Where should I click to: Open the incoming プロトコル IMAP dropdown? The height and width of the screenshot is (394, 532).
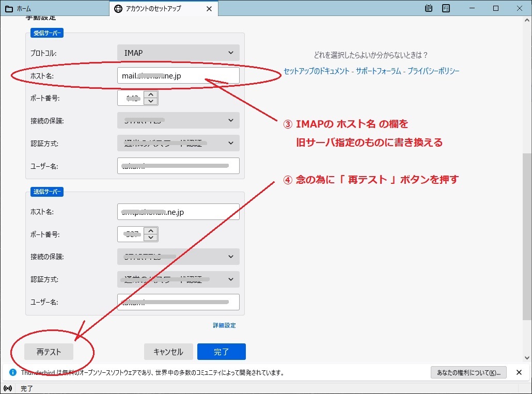pyautogui.click(x=178, y=53)
